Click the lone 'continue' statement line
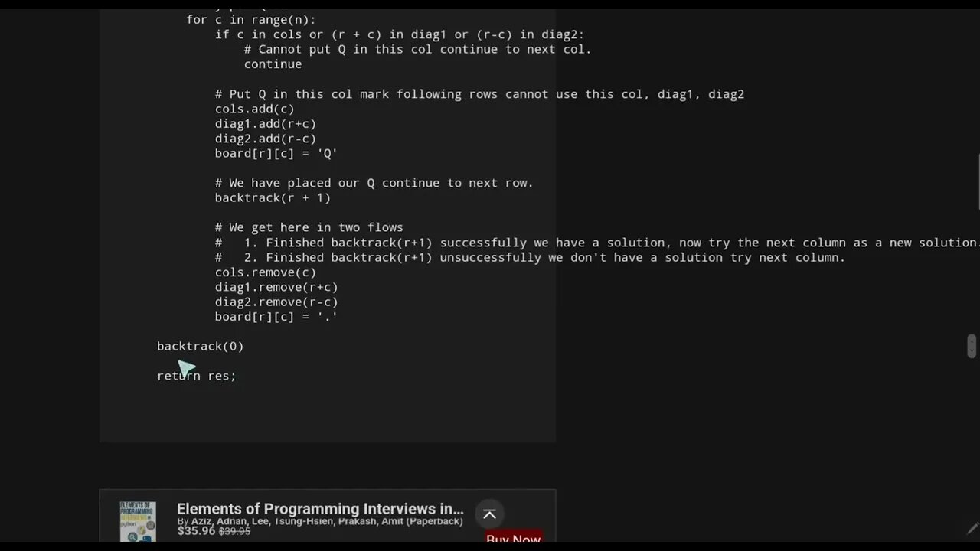Screen dimensions: 980x551 [273, 64]
